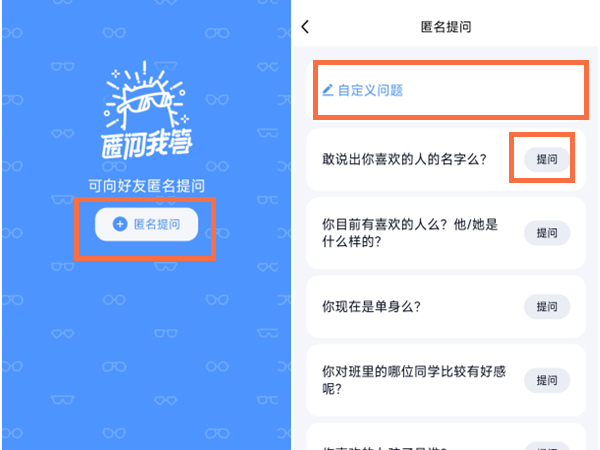Select the question 你现在是单身么?

[x=372, y=307]
